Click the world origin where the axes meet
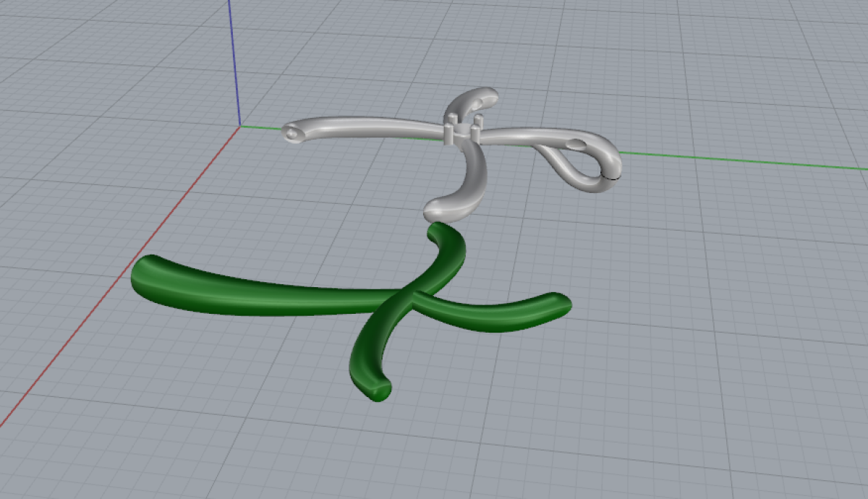The height and width of the screenshot is (499, 868). (240, 127)
